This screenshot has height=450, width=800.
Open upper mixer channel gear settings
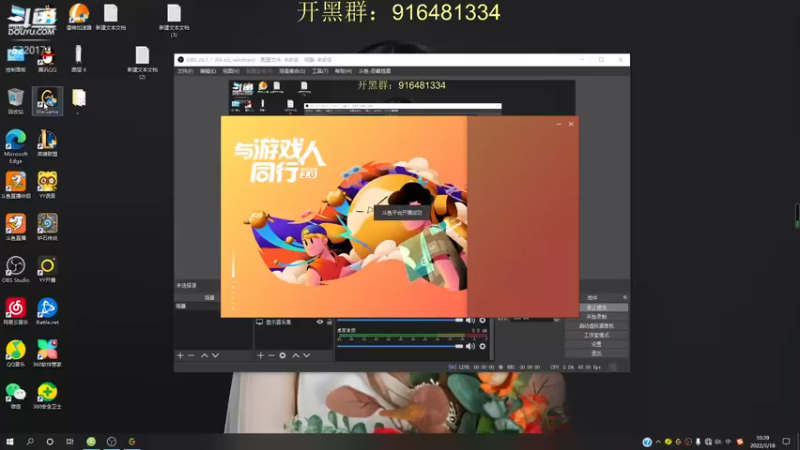[x=482, y=320]
